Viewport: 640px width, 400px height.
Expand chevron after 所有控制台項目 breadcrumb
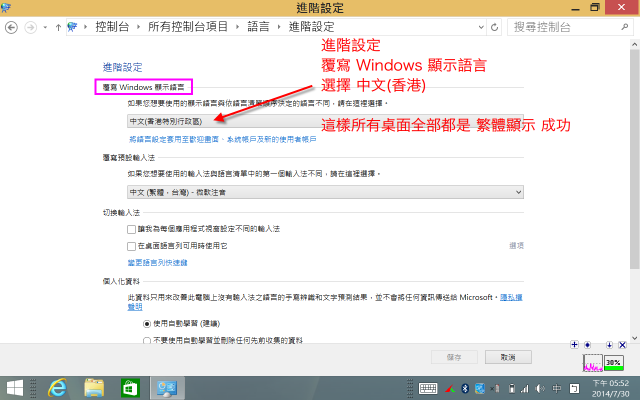237,27
